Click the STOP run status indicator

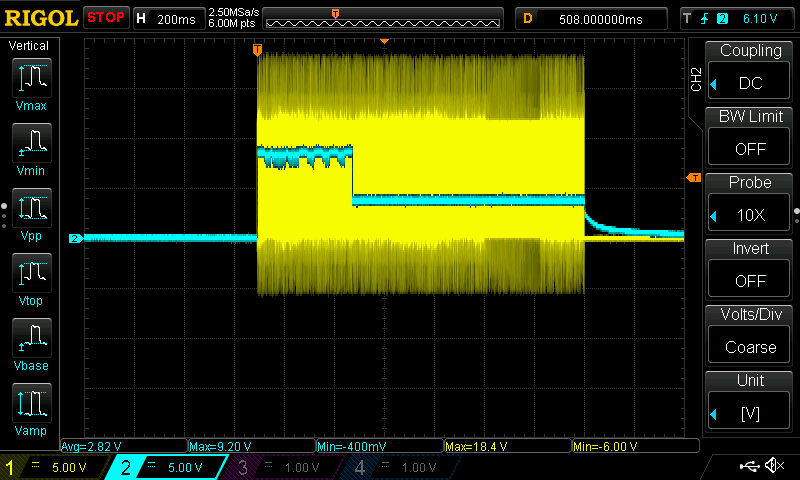point(106,17)
